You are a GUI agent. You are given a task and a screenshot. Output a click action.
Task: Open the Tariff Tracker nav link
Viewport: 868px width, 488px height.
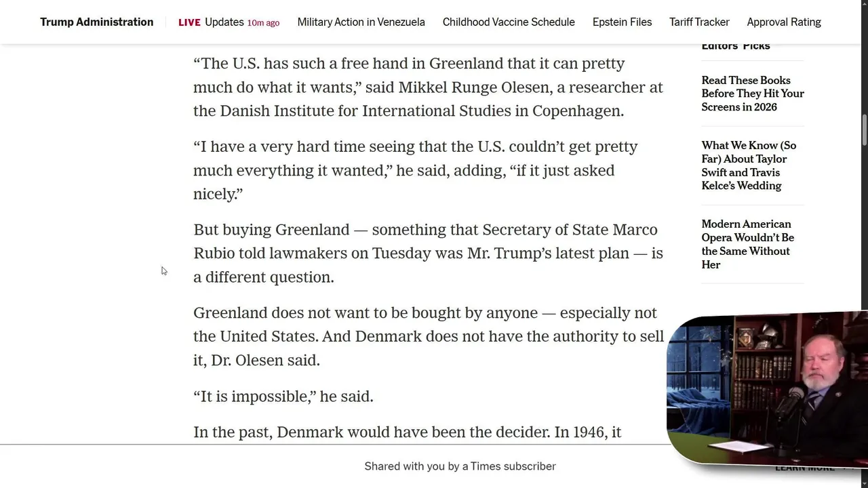[x=699, y=22]
